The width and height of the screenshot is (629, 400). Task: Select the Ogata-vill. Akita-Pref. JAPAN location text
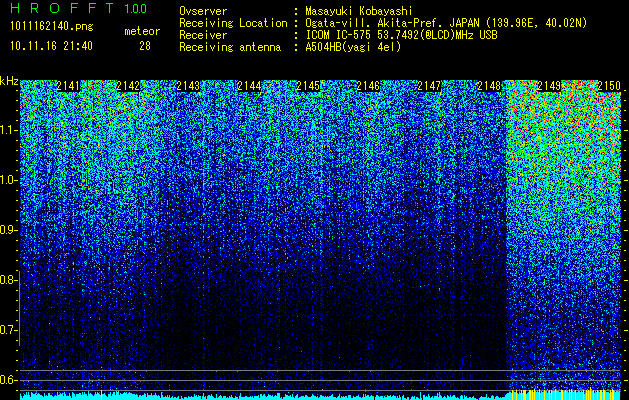446,23
